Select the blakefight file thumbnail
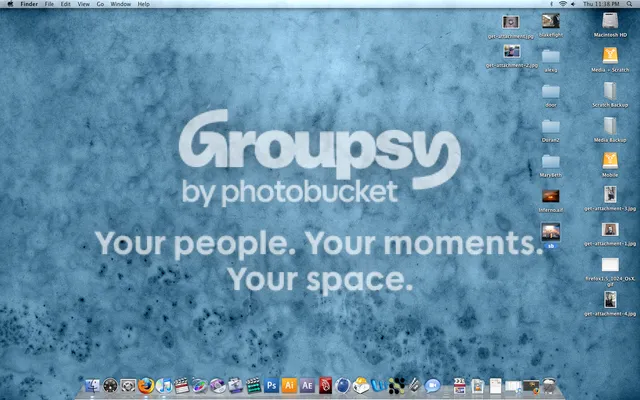 click(x=551, y=21)
